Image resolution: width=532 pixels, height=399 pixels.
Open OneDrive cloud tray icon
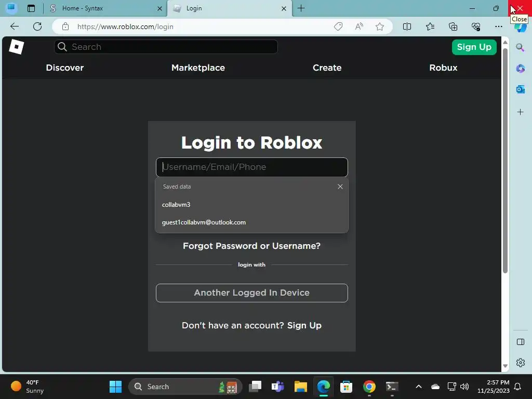435,387
